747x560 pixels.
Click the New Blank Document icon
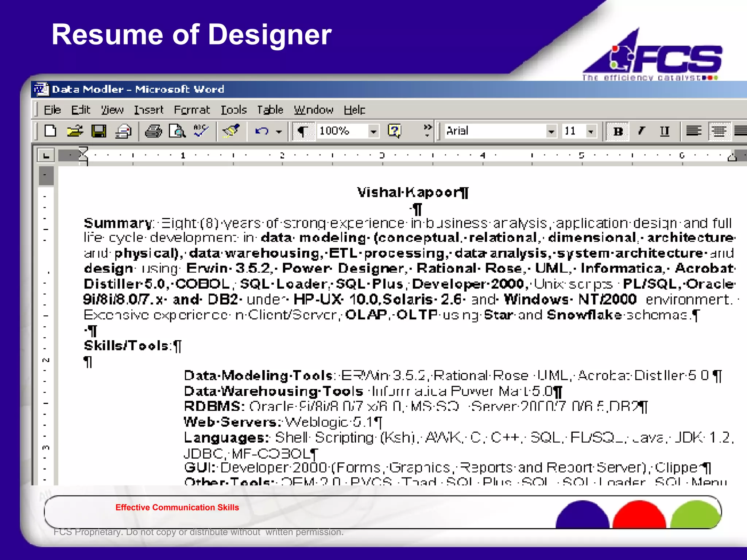pyautogui.click(x=50, y=131)
